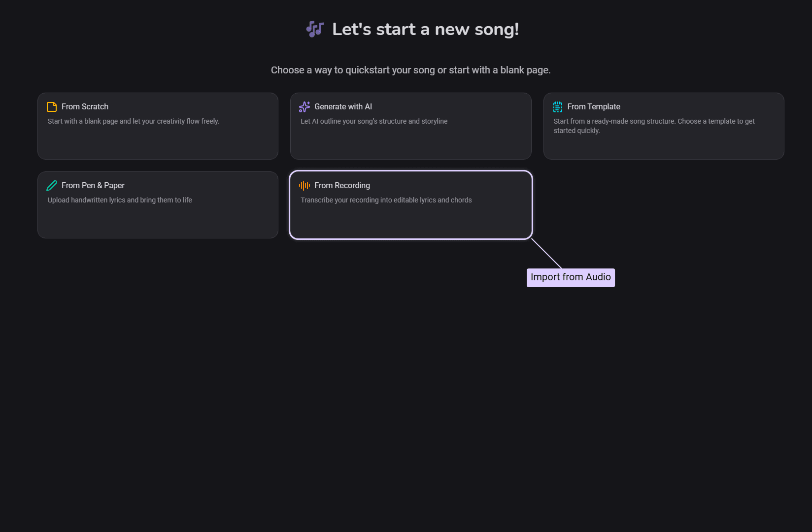Click the text Let AI outline your song's structure
Viewport: 812px width, 532px height.
pyautogui.click(x=373, y=121)
